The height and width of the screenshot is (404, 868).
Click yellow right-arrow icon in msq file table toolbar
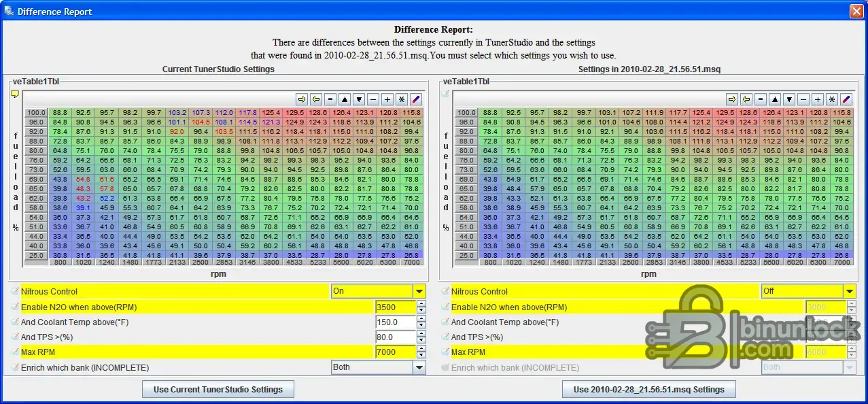pos(732,99)
